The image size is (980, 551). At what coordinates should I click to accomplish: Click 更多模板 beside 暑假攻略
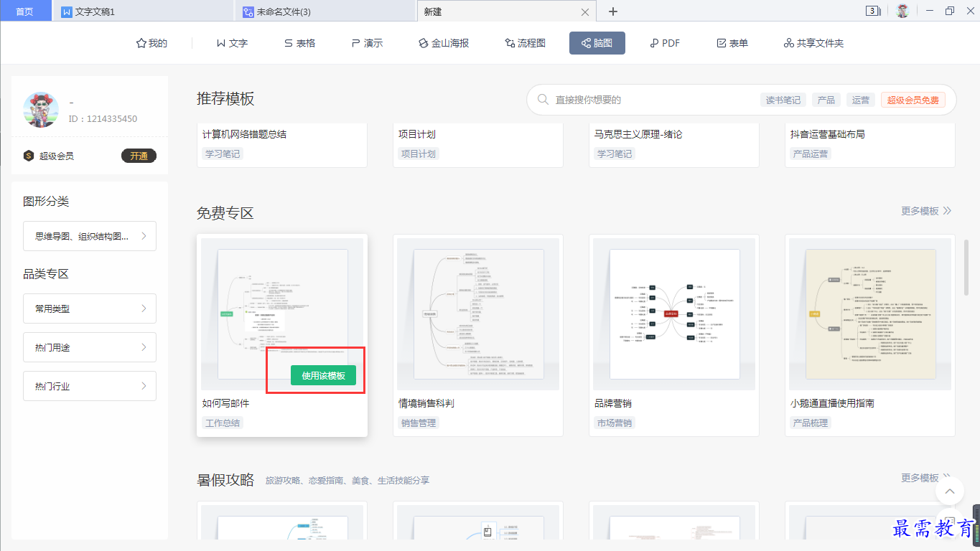[x=926, y=478]
